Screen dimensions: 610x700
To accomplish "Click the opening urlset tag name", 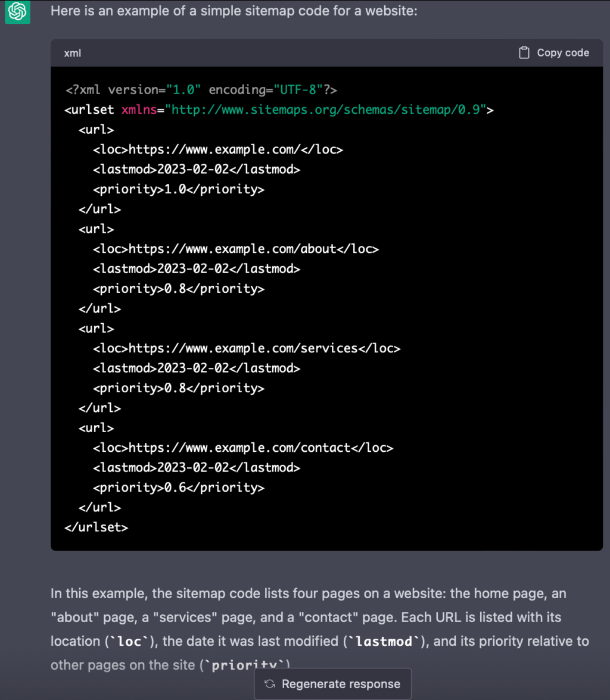I will [x=93, y=110].
